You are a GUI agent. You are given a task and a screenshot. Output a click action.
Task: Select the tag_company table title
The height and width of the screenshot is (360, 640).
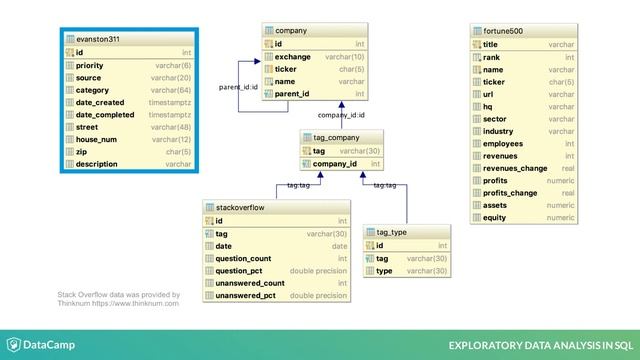tap(336, 138)
